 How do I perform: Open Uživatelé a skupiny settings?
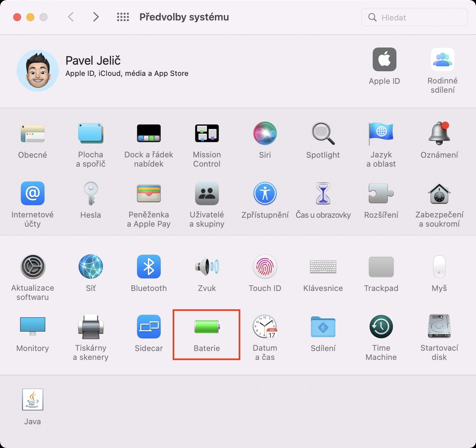(x=207, y=193)
